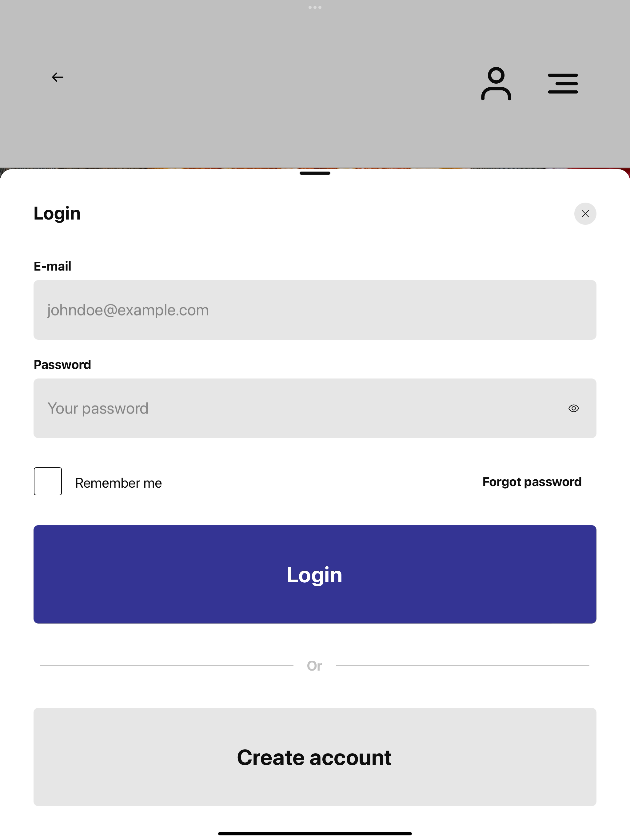Open the hamburger menu

point(563,84)
